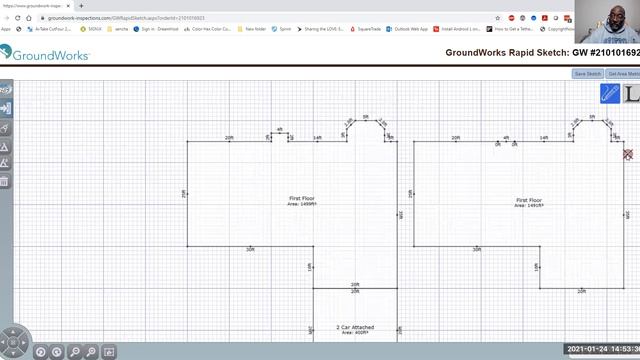Screen dimensions: 640x360
Task: Open the Color Hex Color Codes bookmark
Action: coord(207,29)
